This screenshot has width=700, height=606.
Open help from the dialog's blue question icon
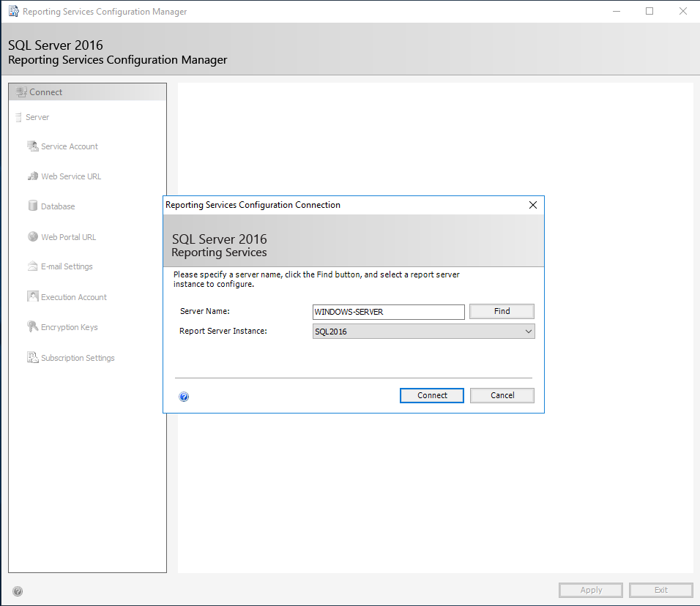(x=184, y=397)
